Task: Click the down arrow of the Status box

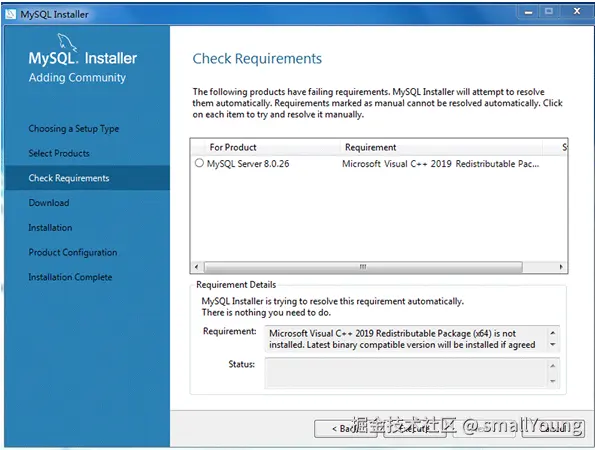Action: click(553, 381)
